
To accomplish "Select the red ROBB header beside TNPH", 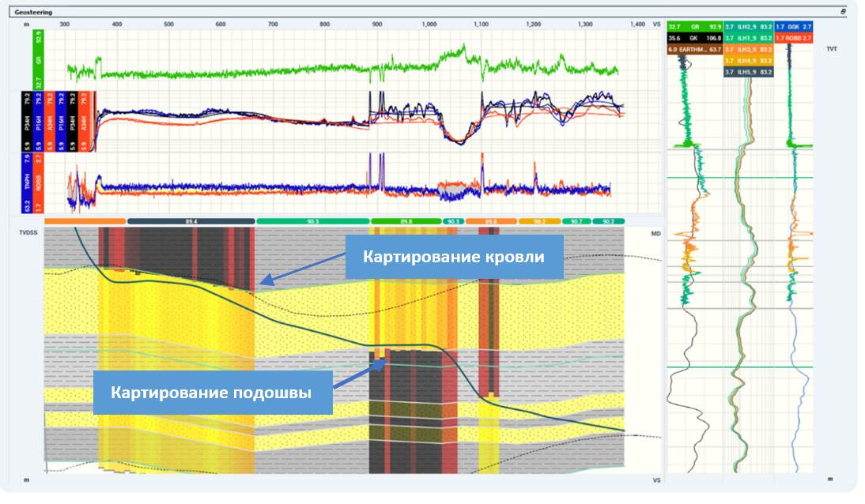I will click(38, 182).
